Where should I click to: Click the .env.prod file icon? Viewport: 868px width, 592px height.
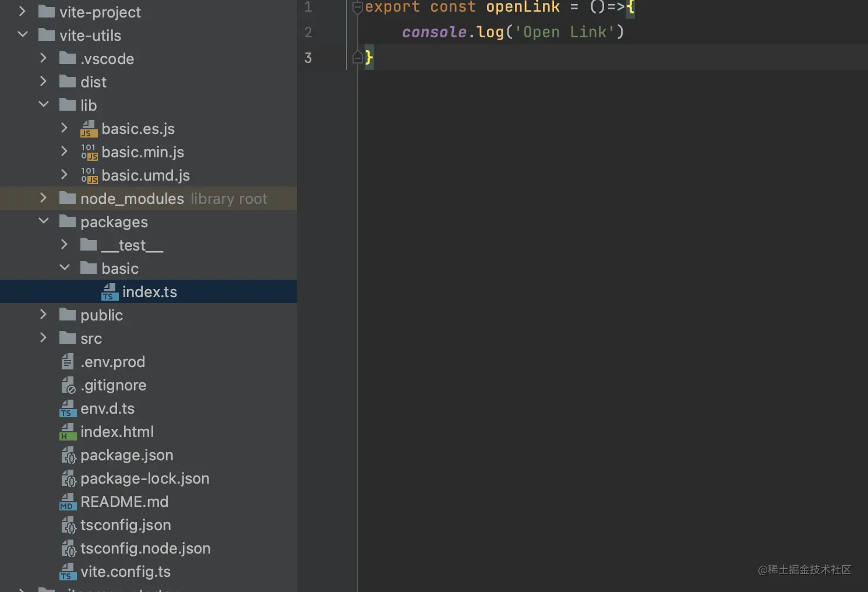click(x=68, y=362)
